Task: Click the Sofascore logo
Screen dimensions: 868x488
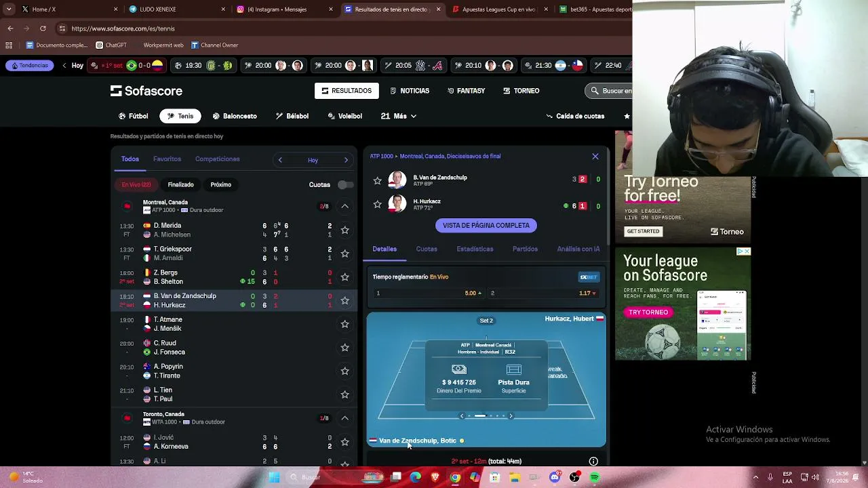Action: point(146,91)
